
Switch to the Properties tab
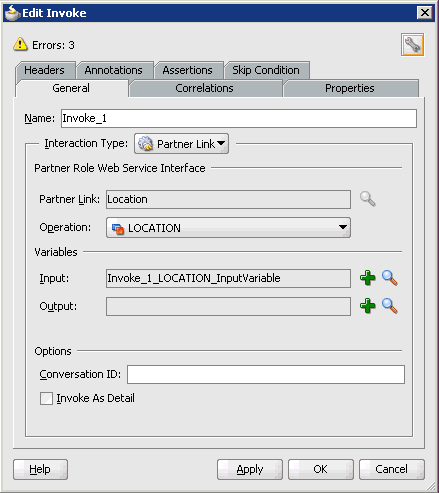click(350, 88)
